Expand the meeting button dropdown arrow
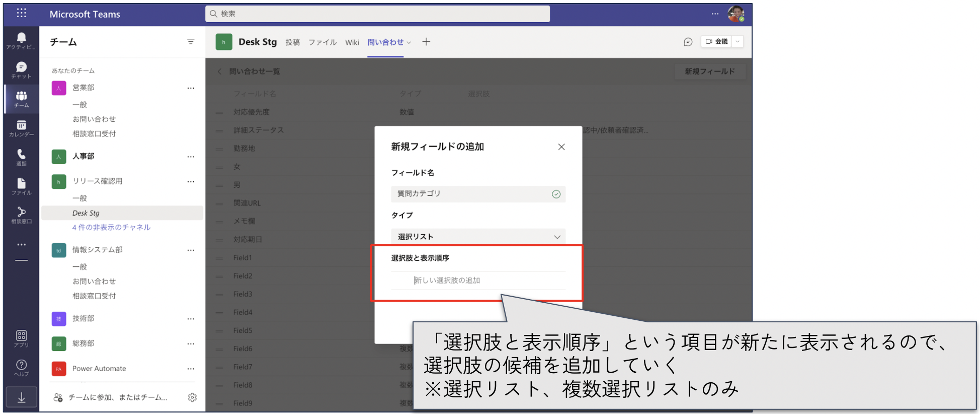This screenshot has width=980, height=414. 738,42
